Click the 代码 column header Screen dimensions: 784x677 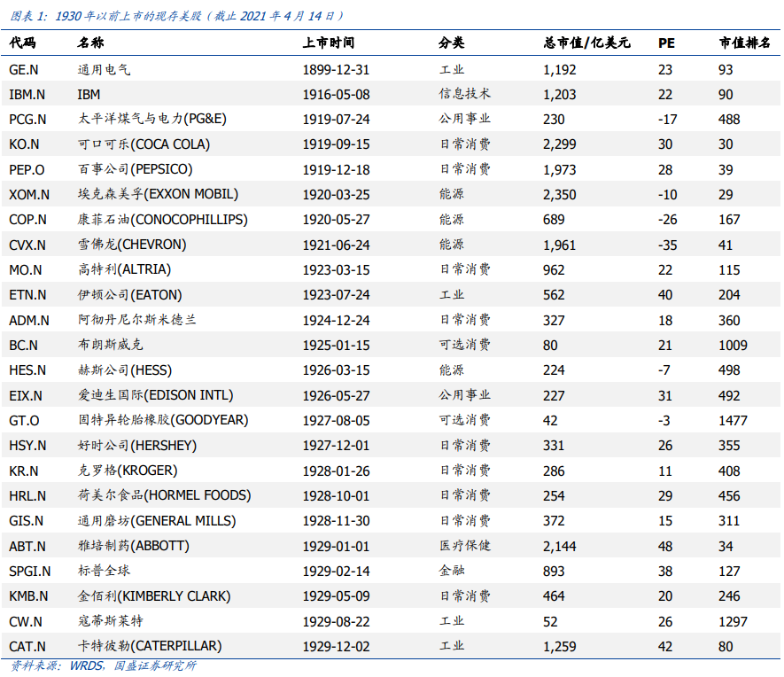[x=22, y=43]
